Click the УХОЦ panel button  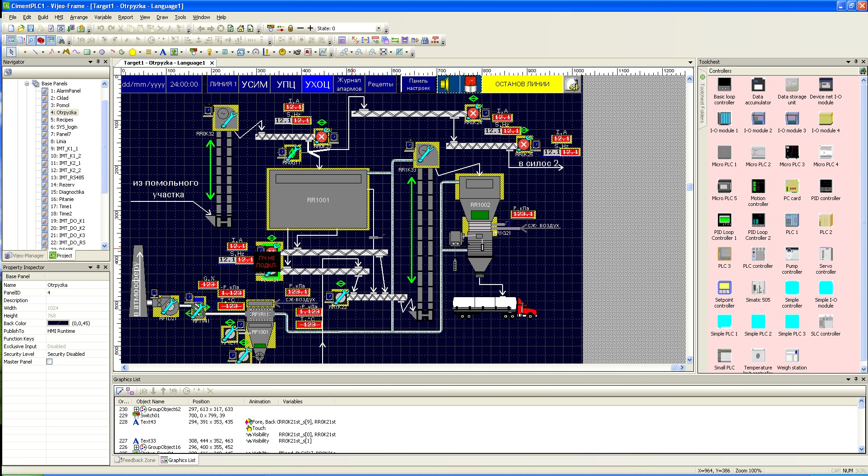point(317,84)
